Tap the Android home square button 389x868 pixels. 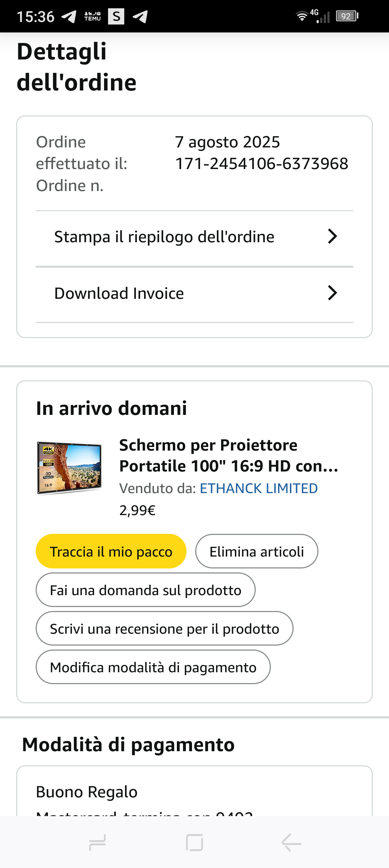tap(194, 843)
